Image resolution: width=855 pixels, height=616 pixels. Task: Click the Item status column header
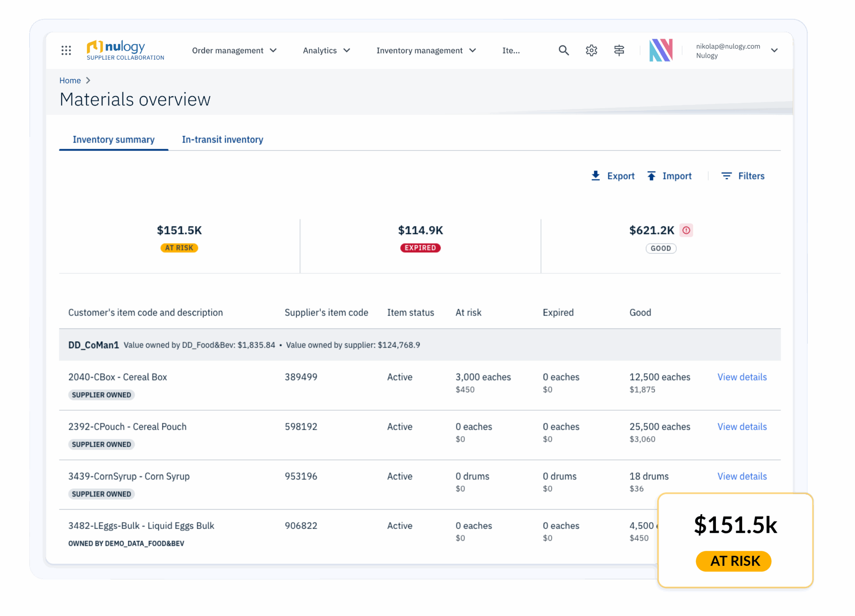410,313
